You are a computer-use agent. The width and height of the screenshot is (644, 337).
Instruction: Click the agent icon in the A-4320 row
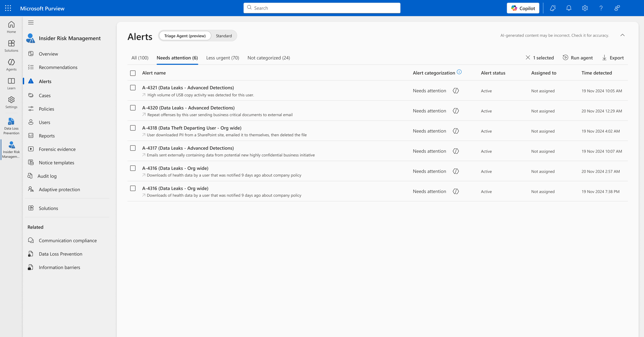click(x=456, y=111)
